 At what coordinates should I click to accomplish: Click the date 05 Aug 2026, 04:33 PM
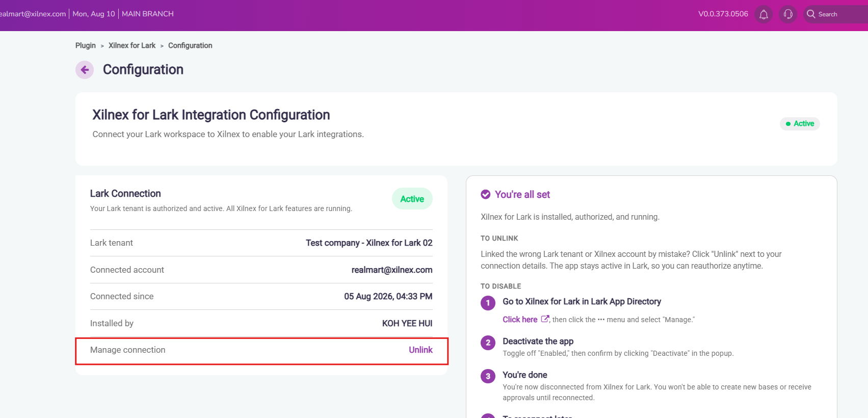point(388,296)
